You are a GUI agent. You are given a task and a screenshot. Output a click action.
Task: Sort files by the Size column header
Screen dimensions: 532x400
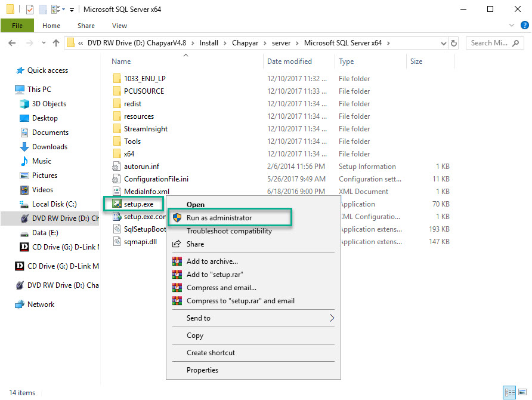tap(416, 61)
